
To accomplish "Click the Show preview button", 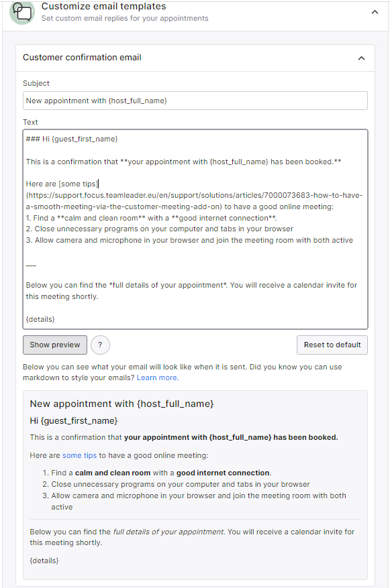I will pos(55,345).
